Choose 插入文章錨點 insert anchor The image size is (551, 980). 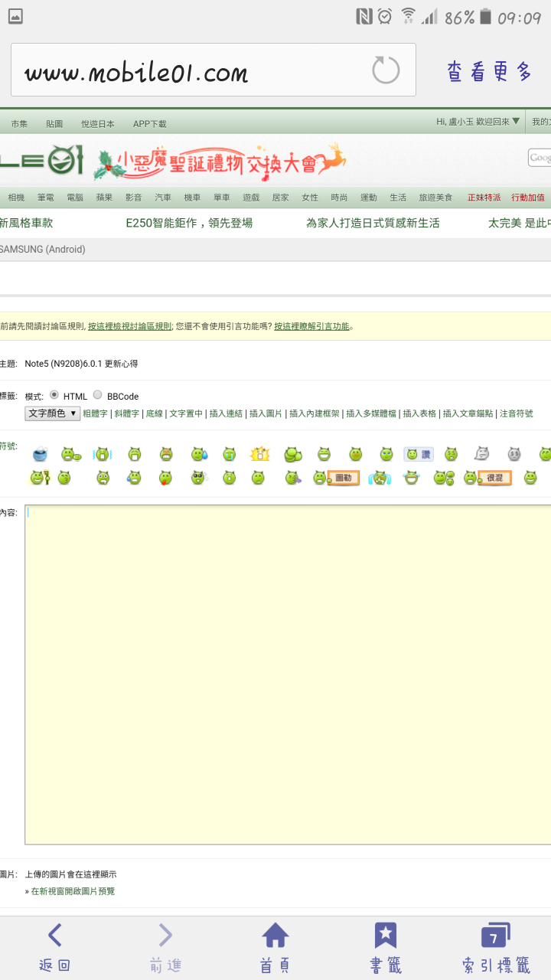tap(468, 413)
